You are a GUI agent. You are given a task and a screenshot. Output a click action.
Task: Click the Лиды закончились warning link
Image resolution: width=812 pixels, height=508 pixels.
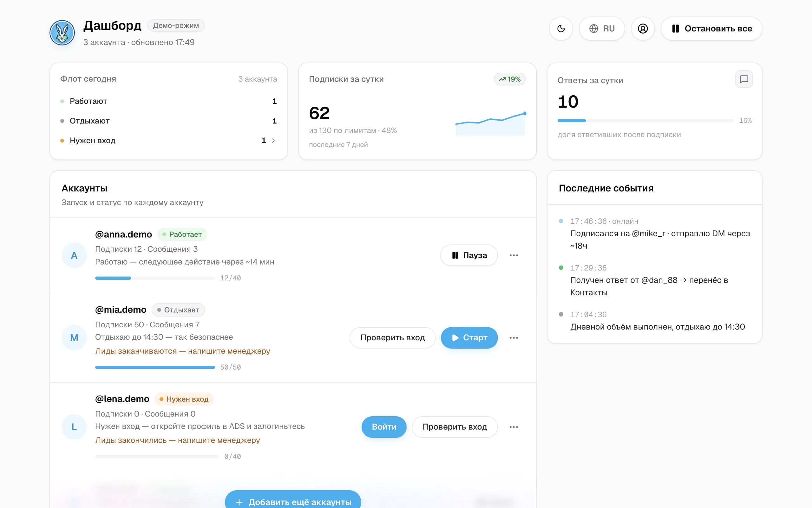[178, 440]
